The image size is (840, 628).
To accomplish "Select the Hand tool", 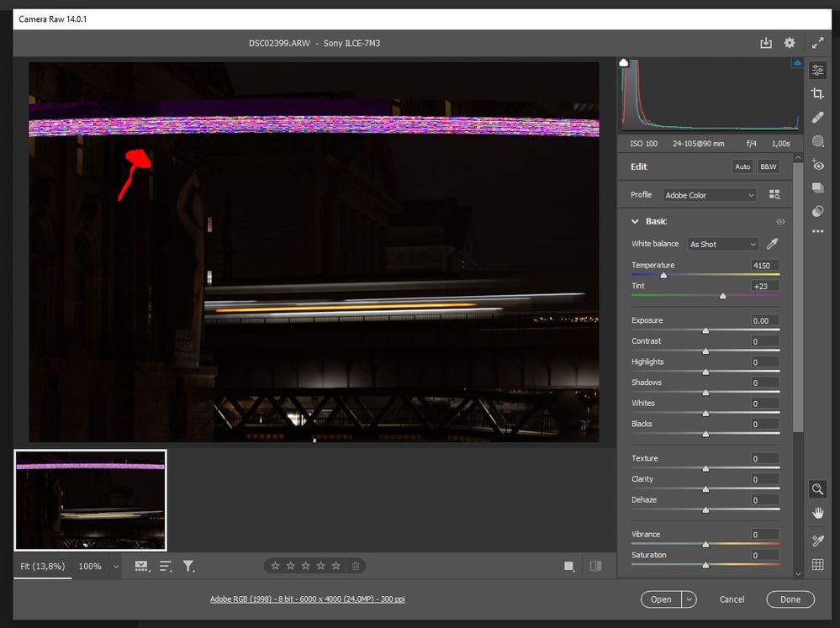I will [x=817, y=513].
